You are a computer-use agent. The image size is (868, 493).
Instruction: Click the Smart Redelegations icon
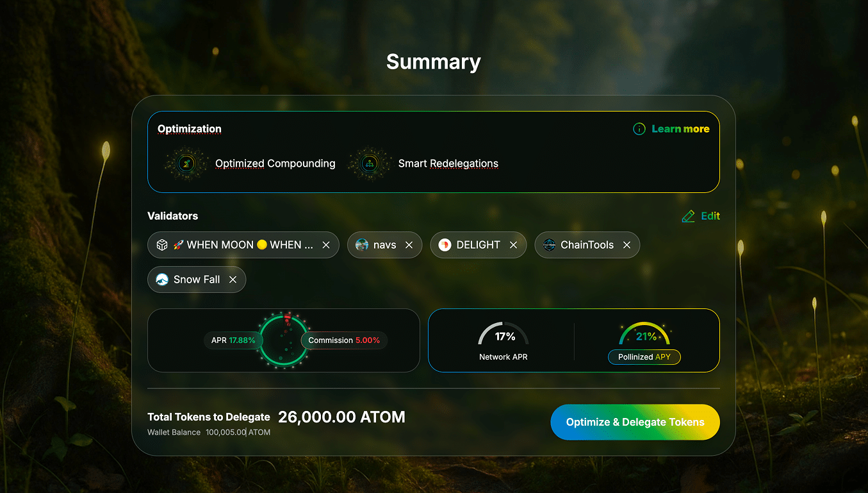(x=370, y=163)
